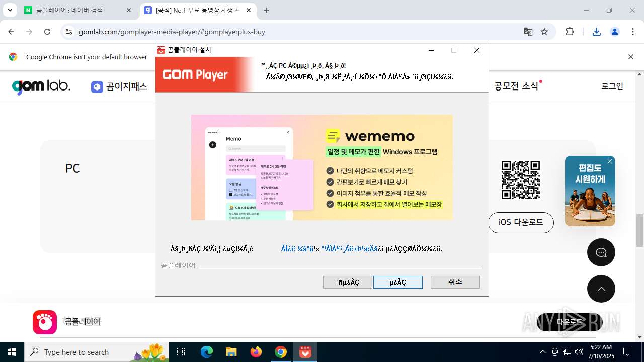Click 로그인 link
Screen dimensions: 644x362
[x=612, y=86]
